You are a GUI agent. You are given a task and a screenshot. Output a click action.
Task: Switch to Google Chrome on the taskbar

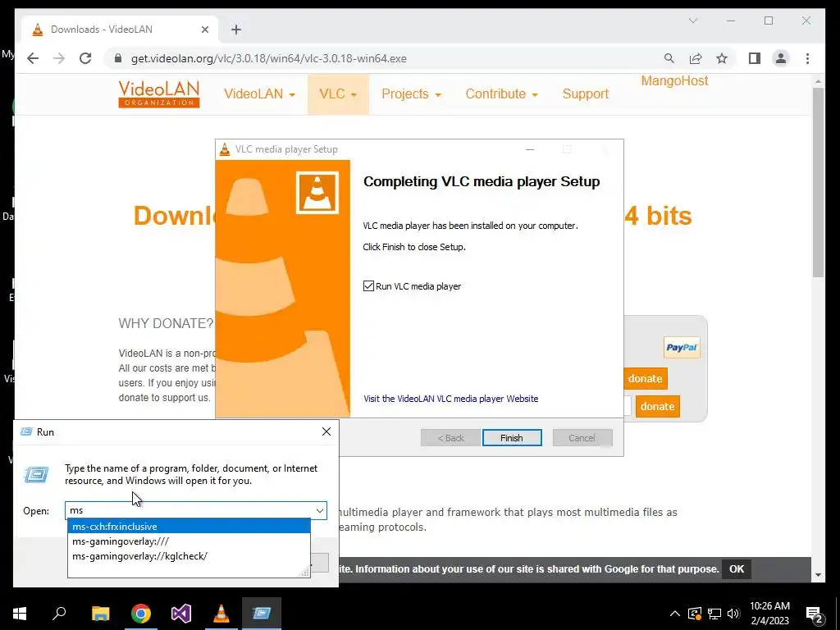(141, 614)
